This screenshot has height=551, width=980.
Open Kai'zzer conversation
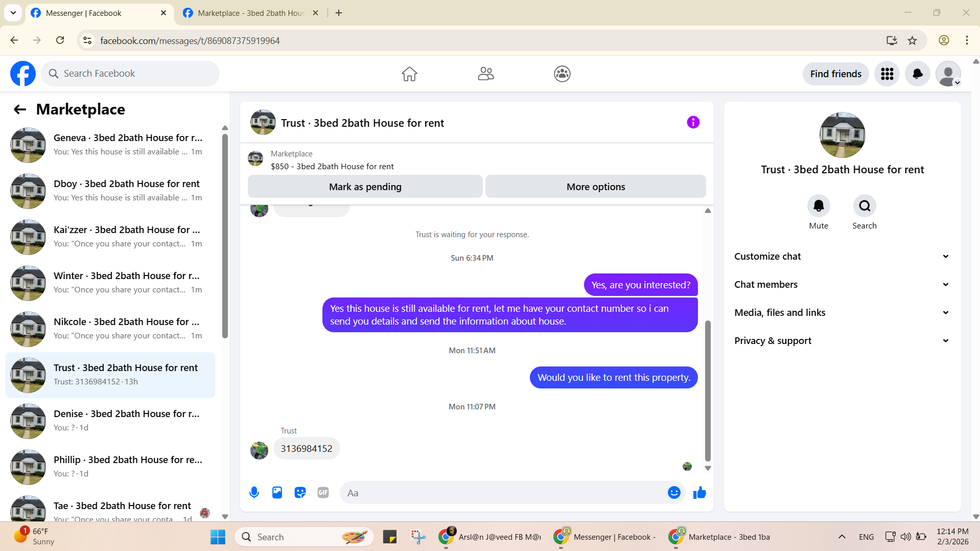pyautogui.click(x=110, y=237)
